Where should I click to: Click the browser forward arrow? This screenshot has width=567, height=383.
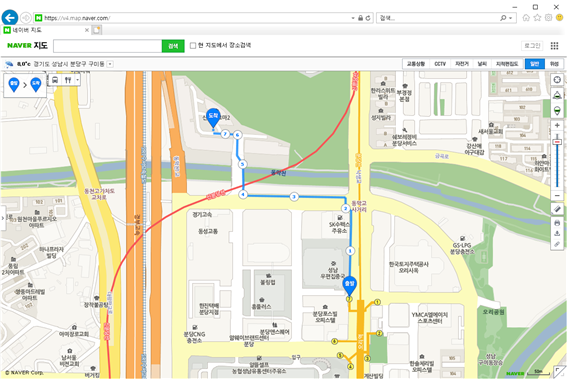pos(26,18)
